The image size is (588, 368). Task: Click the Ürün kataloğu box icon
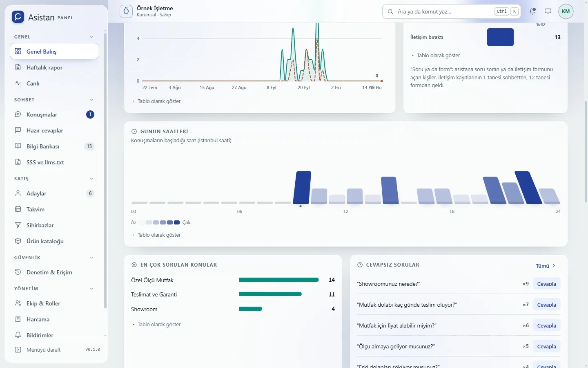[x=18, y=241]
